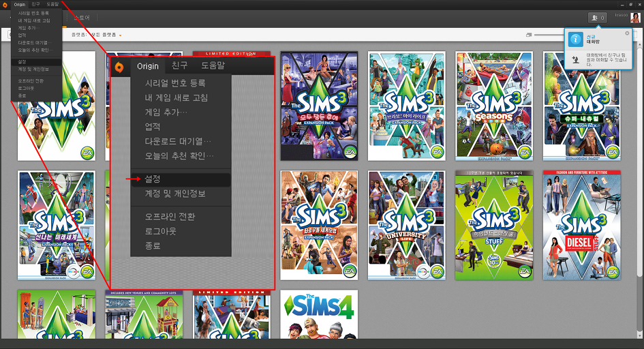Select the bedroom-themed Sims 3 stuff pack cover

(x=57, y=314)
